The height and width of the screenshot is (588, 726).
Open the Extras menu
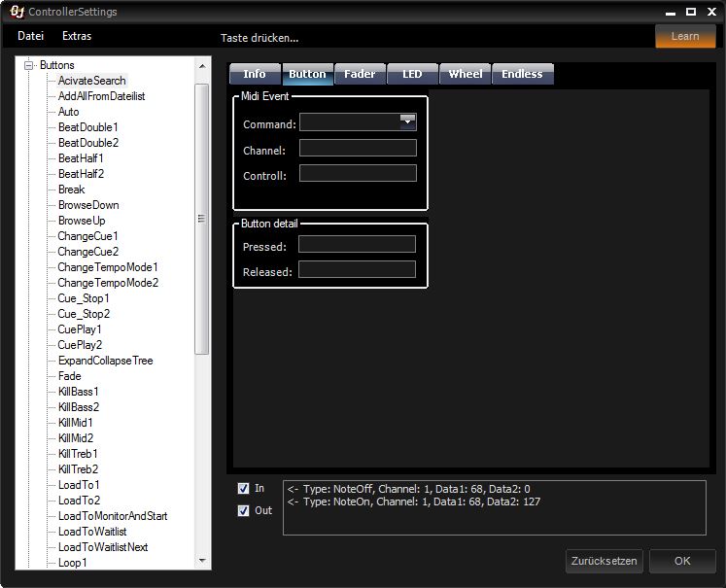[x=77, y=36]
